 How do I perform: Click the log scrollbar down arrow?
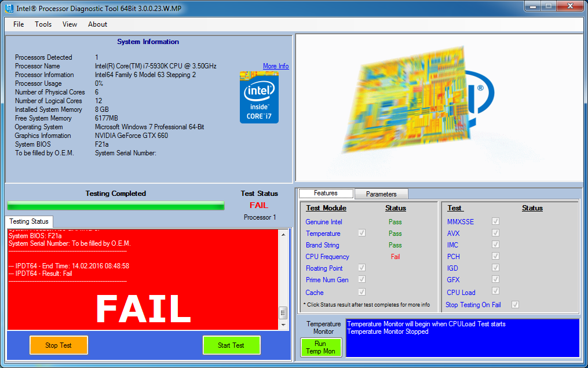[x=283, y=325]
